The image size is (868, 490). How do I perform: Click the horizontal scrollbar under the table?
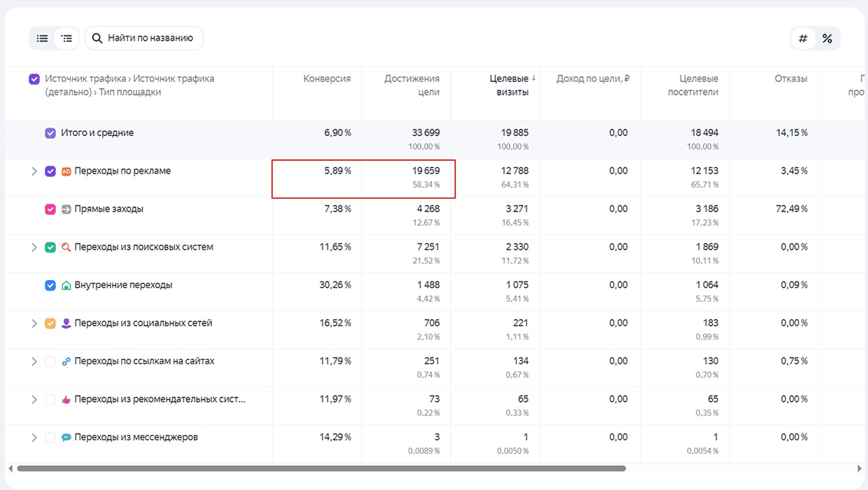point(321,468)
